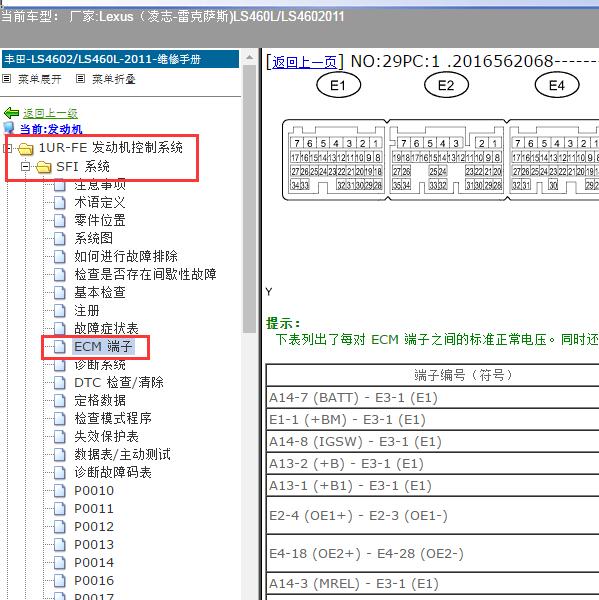599x600 pixels.
Task: Click the E1 connector label oval
Action: coord(338,85)
